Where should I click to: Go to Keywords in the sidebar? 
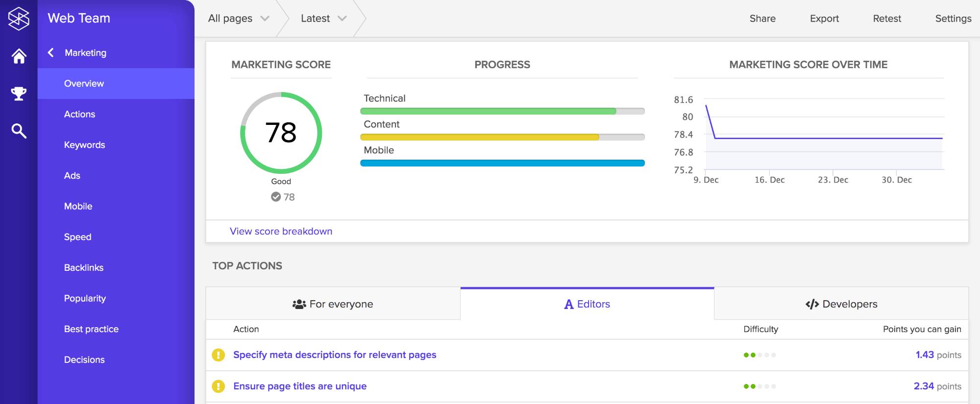pos(84,145)
